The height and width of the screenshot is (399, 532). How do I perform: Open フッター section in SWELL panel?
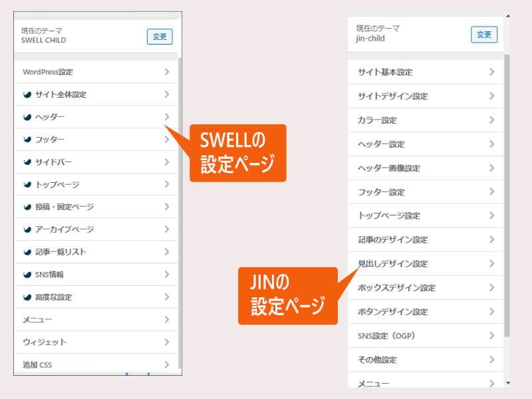coord(96,140)
